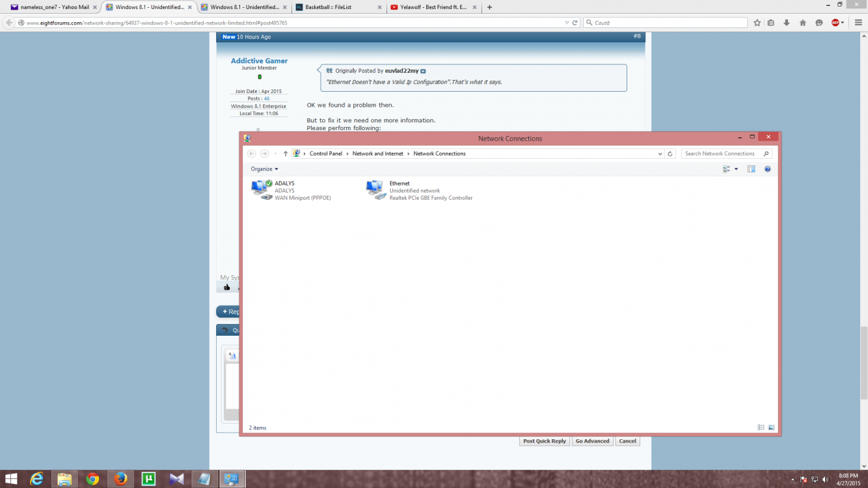Click the thumbs up icon under the post
This screenshot has height=488, width=868.
click(x=226, y=287)
